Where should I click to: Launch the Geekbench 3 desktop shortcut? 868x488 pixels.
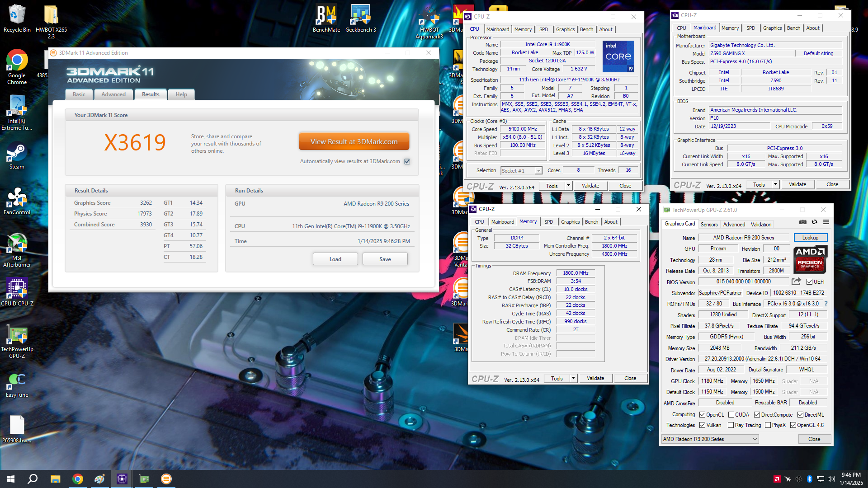(360, 19)
